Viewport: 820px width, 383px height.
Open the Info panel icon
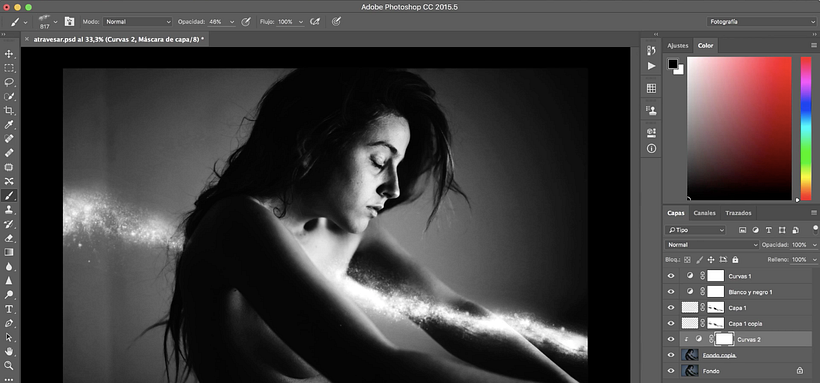tap(651, 149)
